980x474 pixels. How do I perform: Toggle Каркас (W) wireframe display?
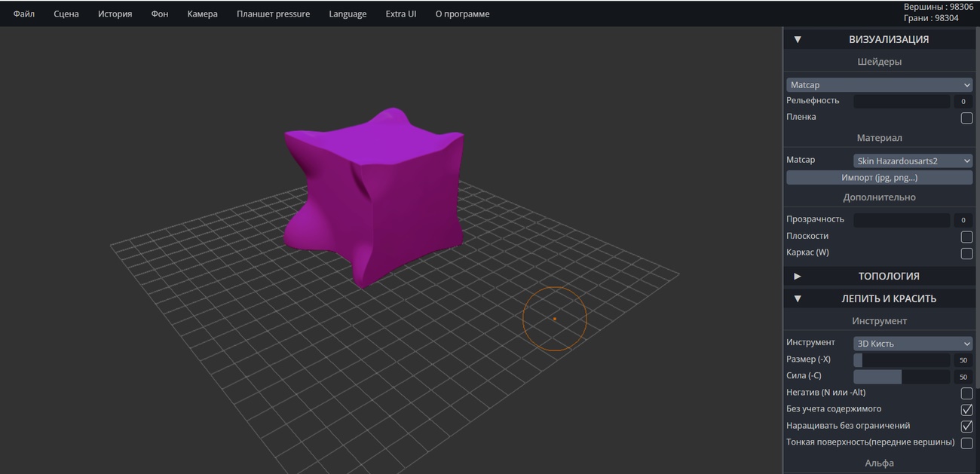coord(966,253)
